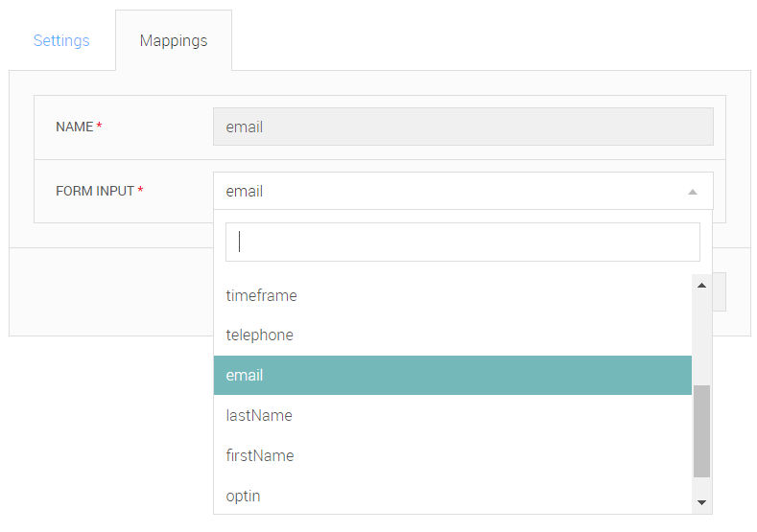Click the red asterisk beside FORM INPUT

(x=140, y=190)
